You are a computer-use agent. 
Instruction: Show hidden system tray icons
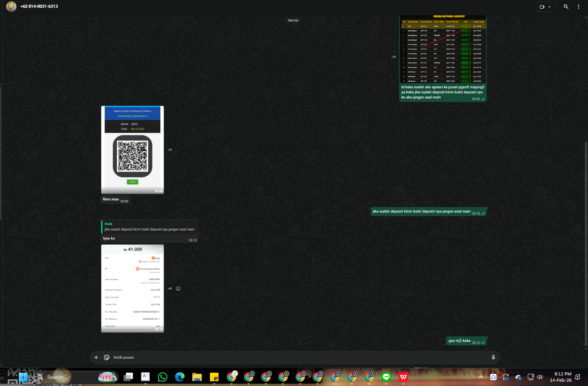coord(481,377)
